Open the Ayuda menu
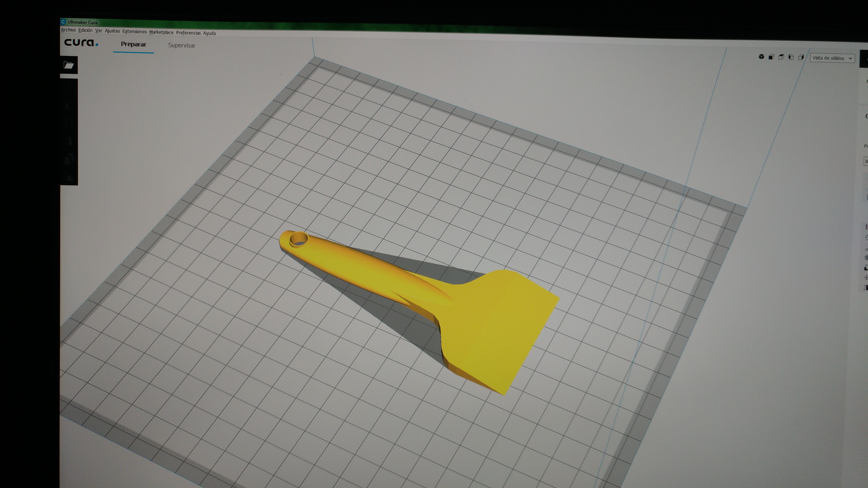 [209, 33]
